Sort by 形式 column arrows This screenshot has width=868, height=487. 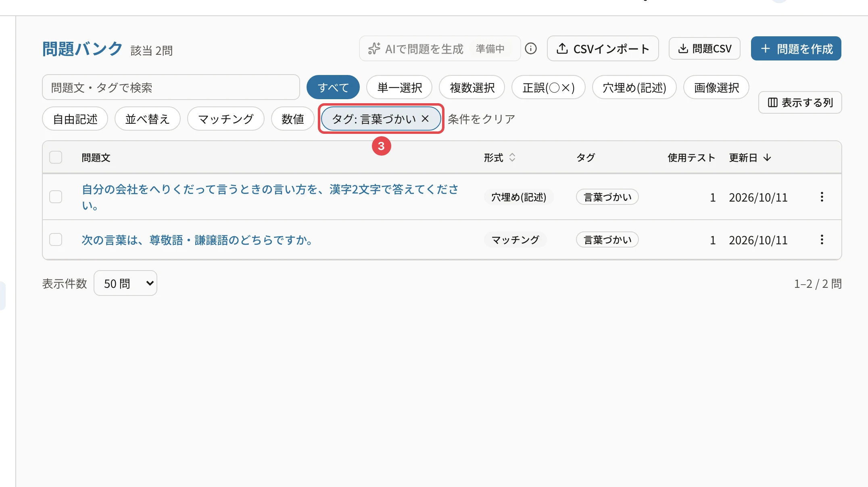512,157
